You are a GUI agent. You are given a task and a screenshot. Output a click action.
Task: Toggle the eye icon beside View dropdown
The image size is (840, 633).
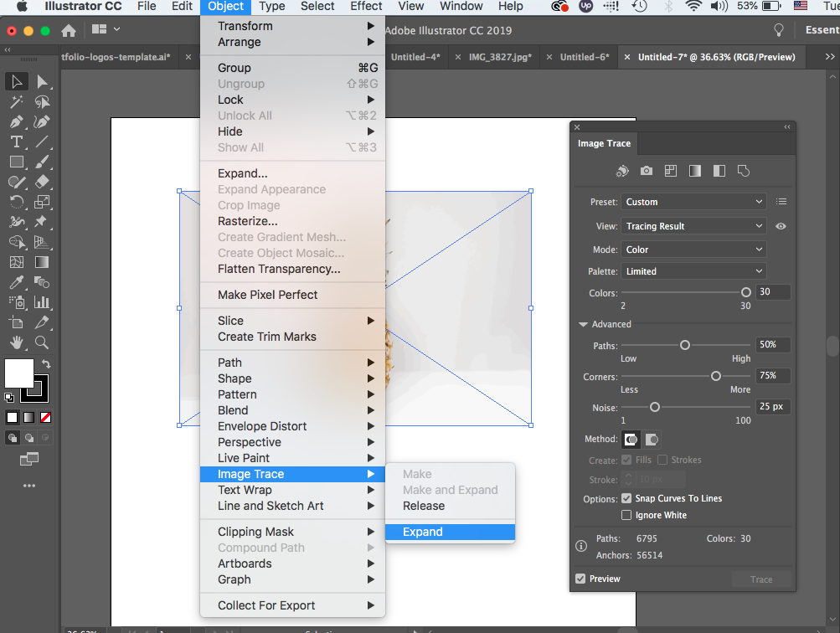point(781,226)
